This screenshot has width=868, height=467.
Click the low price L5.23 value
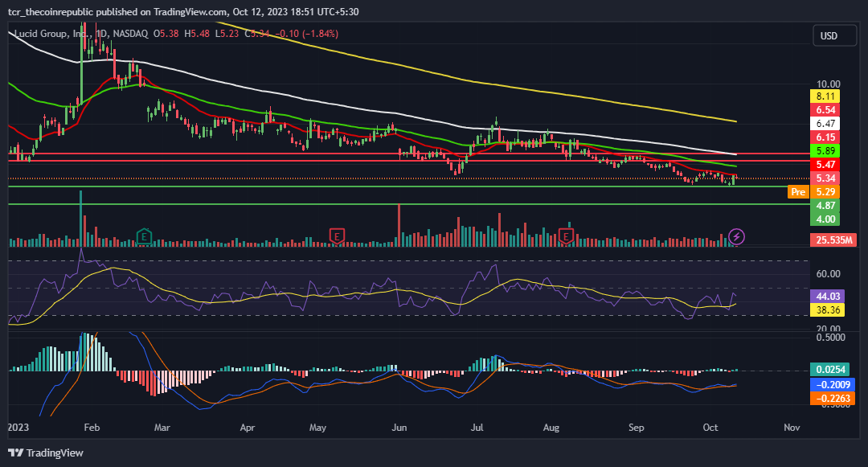click(227, 34)
